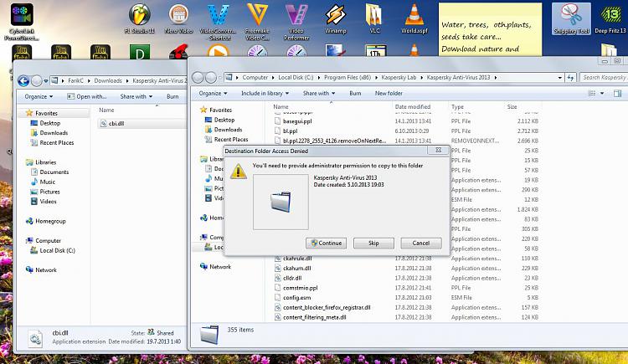Viewport: 628px width, 364px height.
Task: Click Burn in the Kaspersky folder window toolbar
Action: pos(355,93)
